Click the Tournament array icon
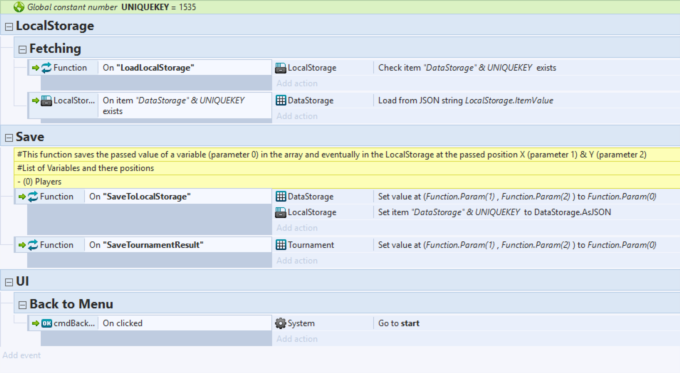The width and height of the screenshot is (680, 373). (x=281, y=245)
